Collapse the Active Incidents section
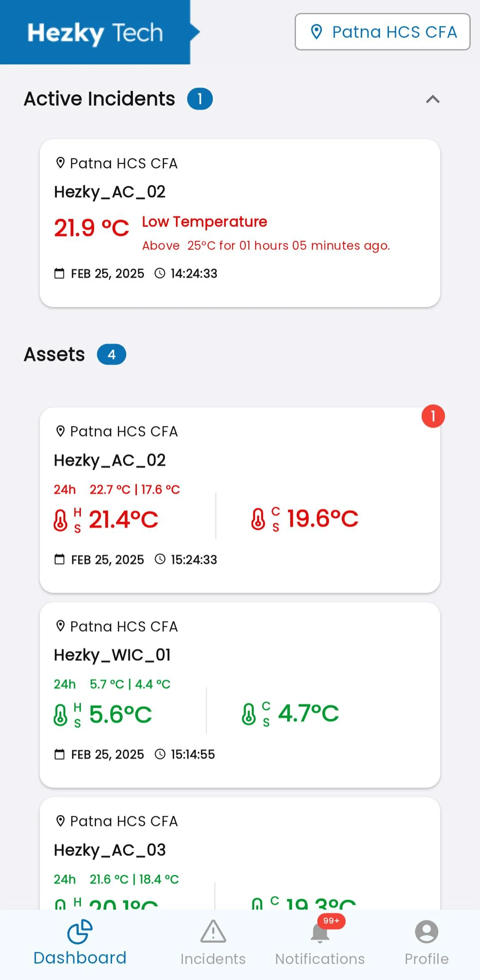The height and width of the screenshot is (980, 480). point(432,100)
